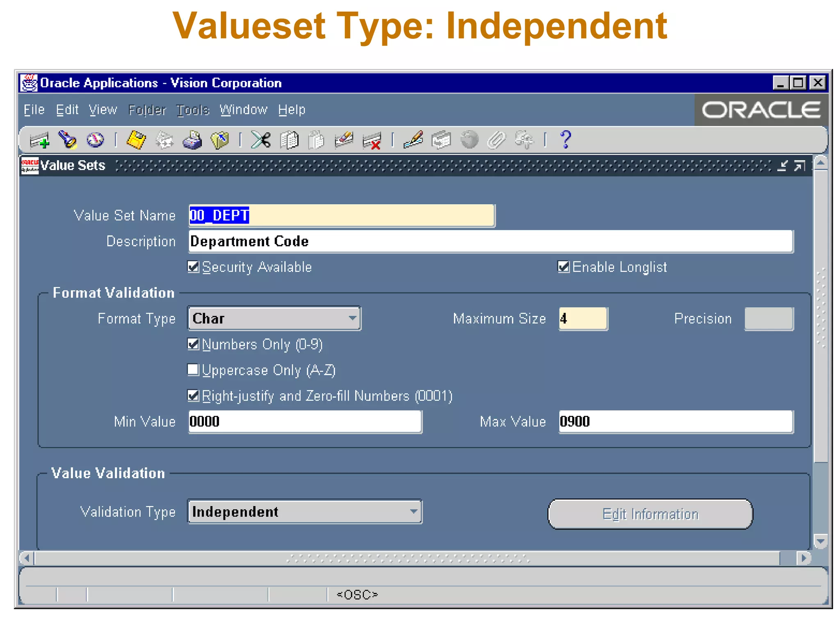Click the Window Help question mark icon

[x=566, y=140]
